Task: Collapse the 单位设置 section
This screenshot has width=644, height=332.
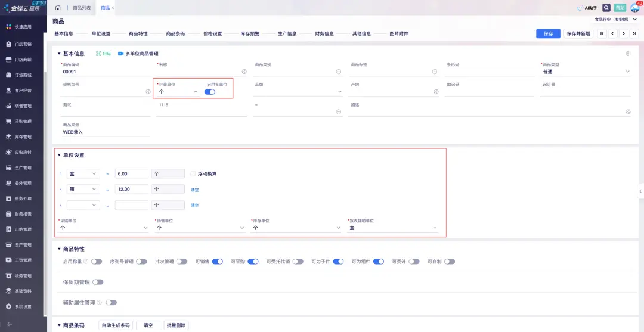Action: click(58, 155)
